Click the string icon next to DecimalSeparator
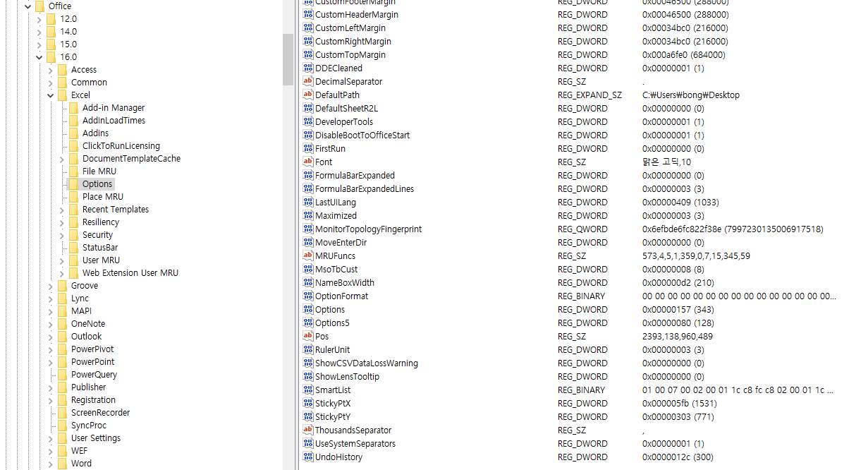Image resolution: width=868 pixels, height=470 pixels. (x=307, y=82)
